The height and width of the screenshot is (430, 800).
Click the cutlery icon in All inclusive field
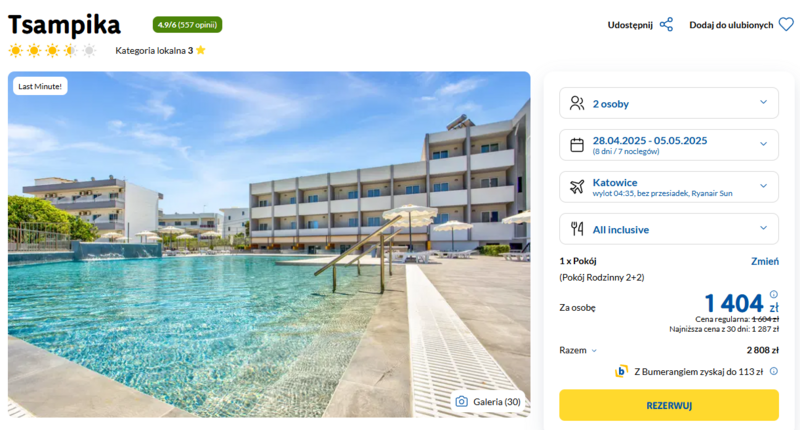point(577,229)
